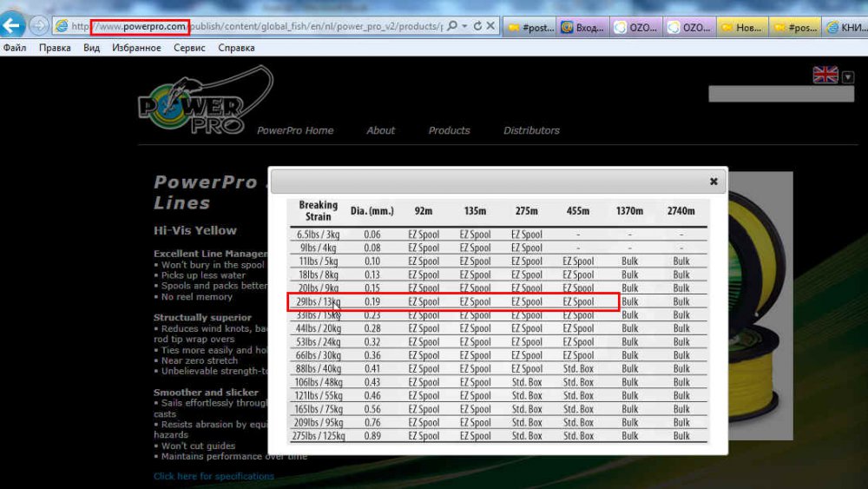The image size is (868, 489).
Task: Switch to the 'КНИ...' tab
Action: pyautogui.click(x=845, y=27)
